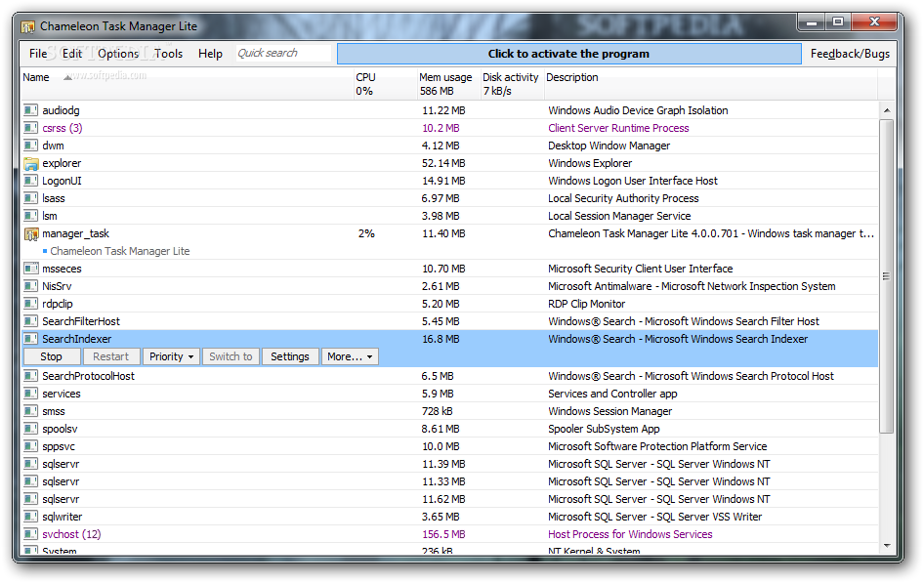Click the sqlwriter process icon
924x583 pixels.
(30, 517)
